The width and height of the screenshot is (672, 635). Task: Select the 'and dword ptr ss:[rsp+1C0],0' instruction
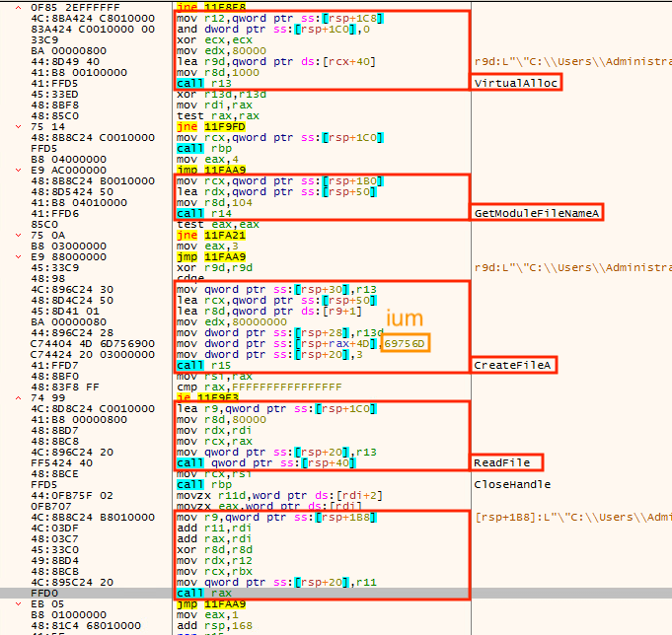273,30
